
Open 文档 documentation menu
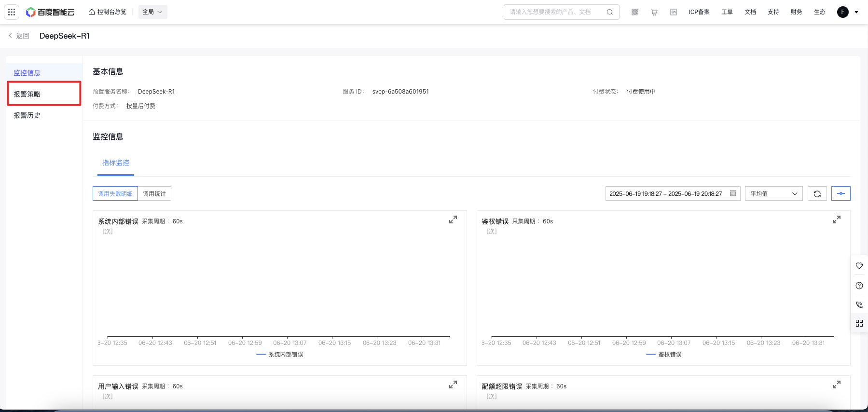[x=750, y=12]
